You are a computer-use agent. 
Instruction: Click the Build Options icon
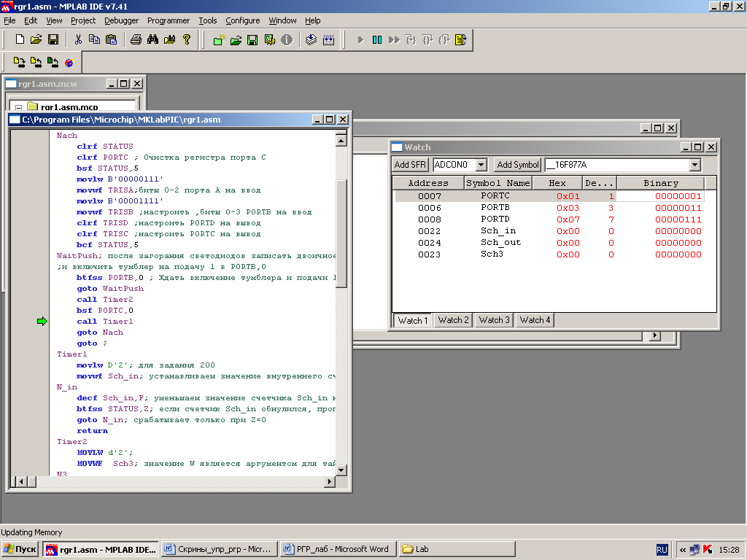(x=270, y=40)
